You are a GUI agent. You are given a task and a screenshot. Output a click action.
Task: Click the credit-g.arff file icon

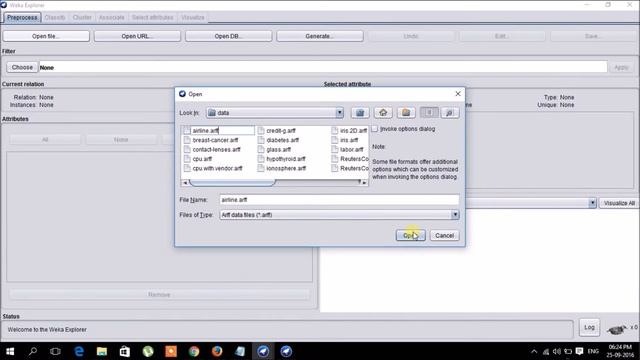261,131
